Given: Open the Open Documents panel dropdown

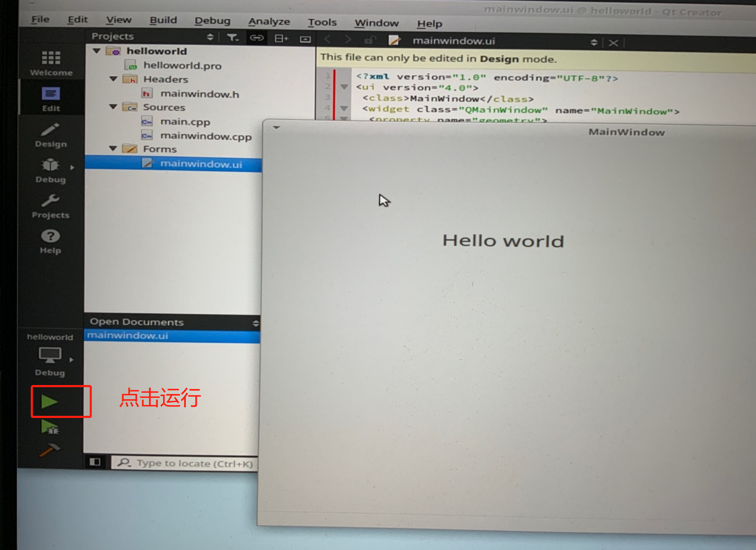Looking at the screenshot, I should point(255,323).
